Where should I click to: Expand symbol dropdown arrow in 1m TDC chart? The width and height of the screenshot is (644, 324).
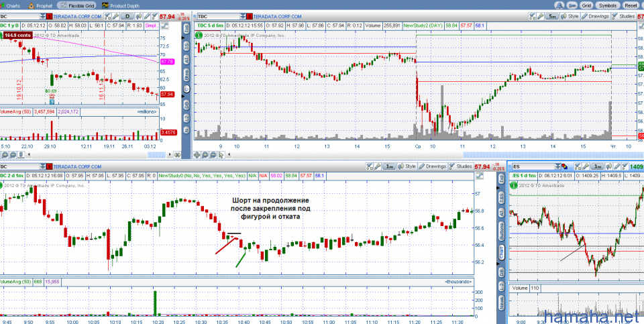(42, 167)
